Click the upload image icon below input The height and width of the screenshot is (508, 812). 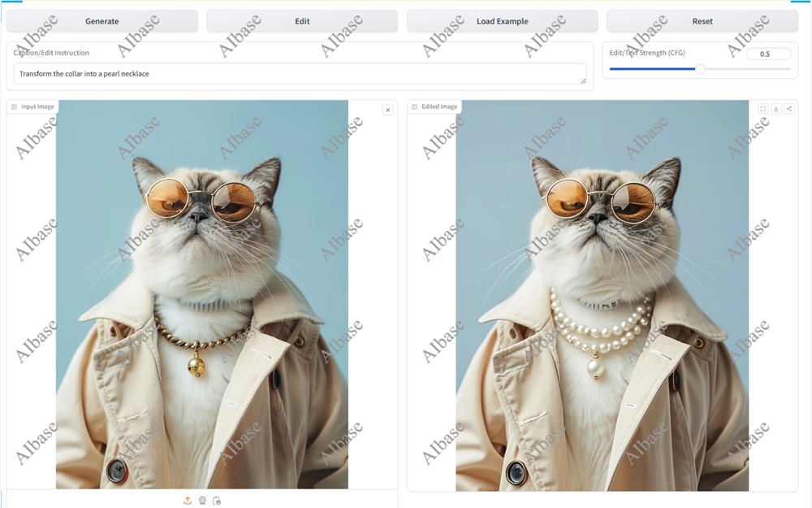click(x=188, y=501)
